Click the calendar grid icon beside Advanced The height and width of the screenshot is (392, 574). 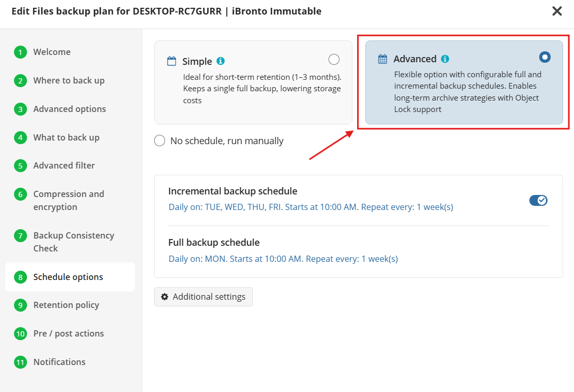click(x=382, y=59)
